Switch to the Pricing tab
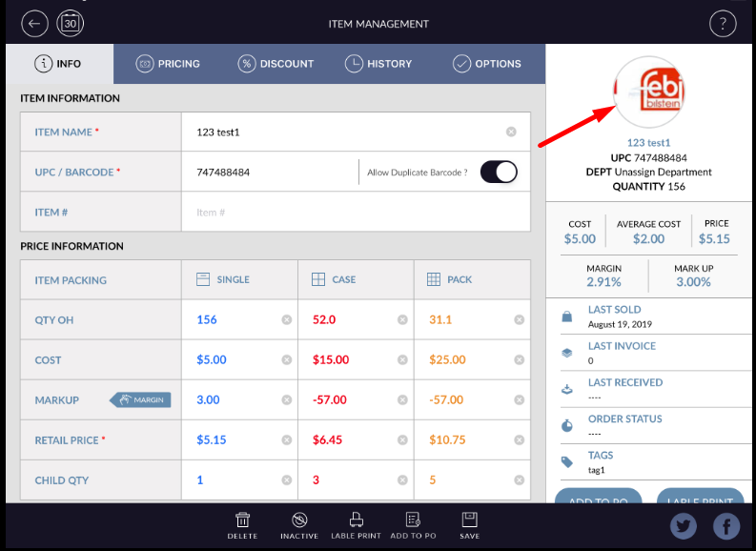Screen dimensions: 756x551 click(x=168, y=64)
